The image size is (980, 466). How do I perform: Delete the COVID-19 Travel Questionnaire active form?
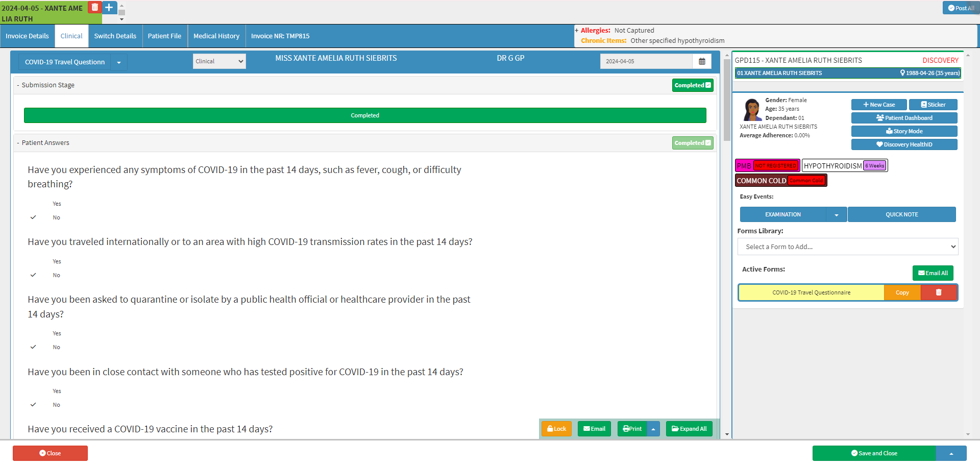tap(939, 292)
